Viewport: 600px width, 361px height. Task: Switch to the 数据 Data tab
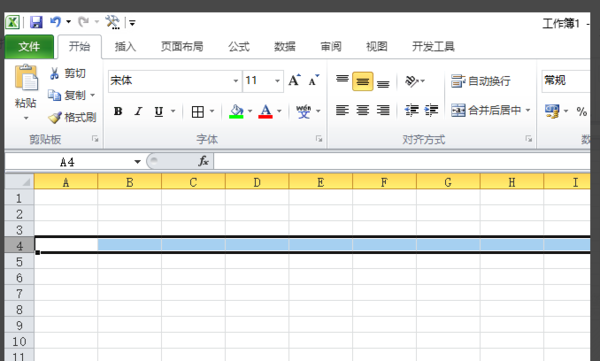[285, 47]
